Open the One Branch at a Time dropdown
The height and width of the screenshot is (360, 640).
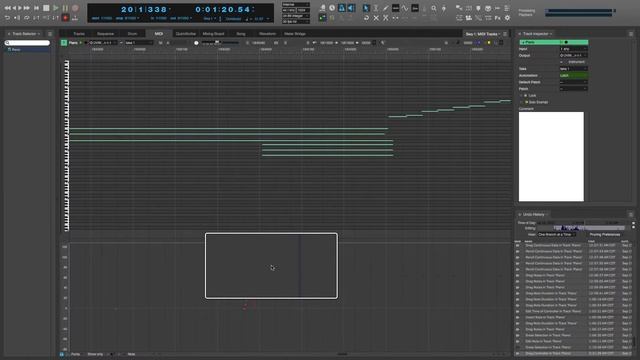pos(557,235)
